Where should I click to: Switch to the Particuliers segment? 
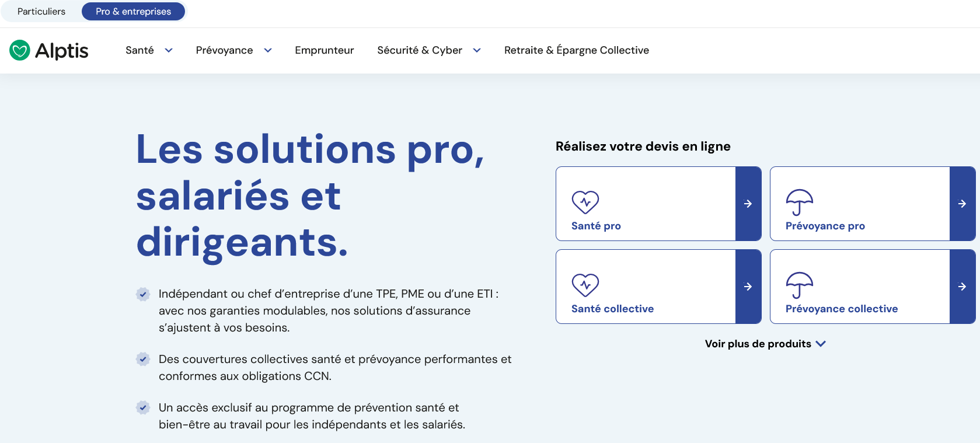point(41,12)
